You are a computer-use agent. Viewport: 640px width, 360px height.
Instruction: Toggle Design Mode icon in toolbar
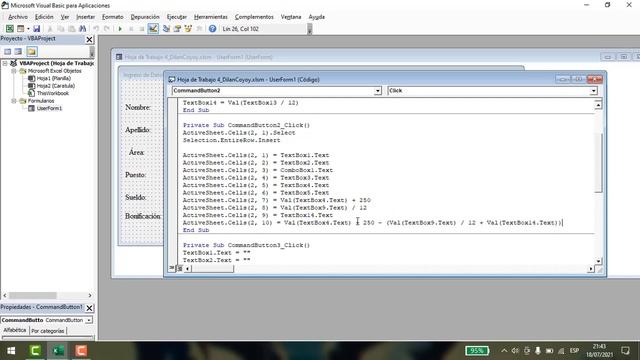click(153, 29)
